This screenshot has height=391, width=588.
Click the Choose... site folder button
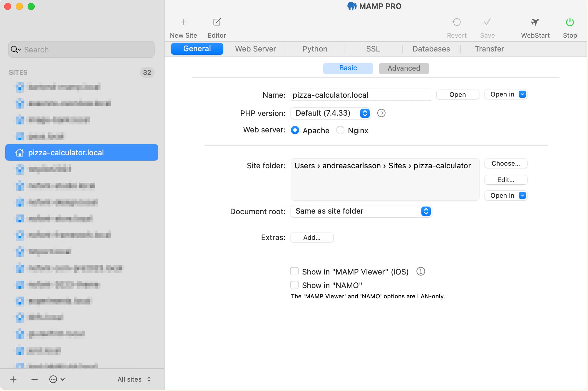point(506,163)
